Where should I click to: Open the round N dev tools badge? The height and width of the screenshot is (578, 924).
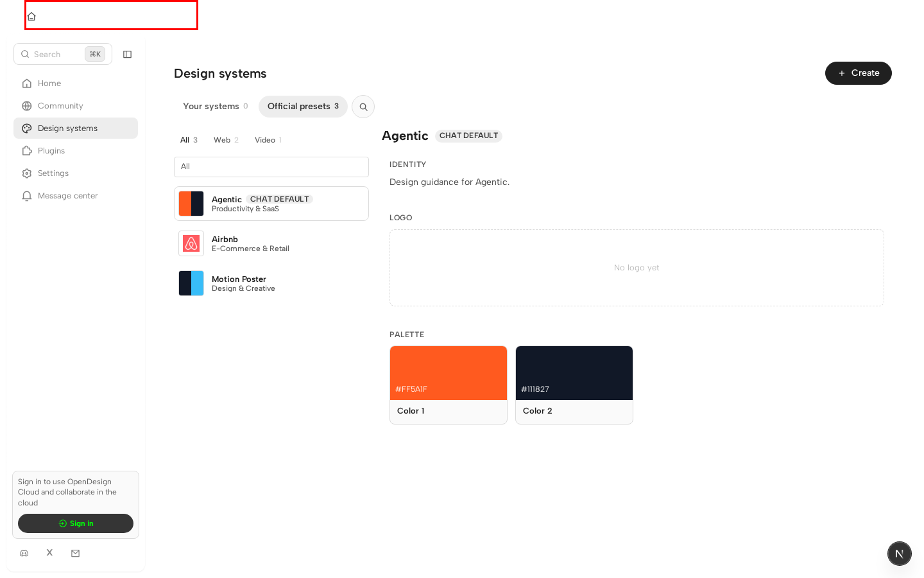click(x=899, y=553)
